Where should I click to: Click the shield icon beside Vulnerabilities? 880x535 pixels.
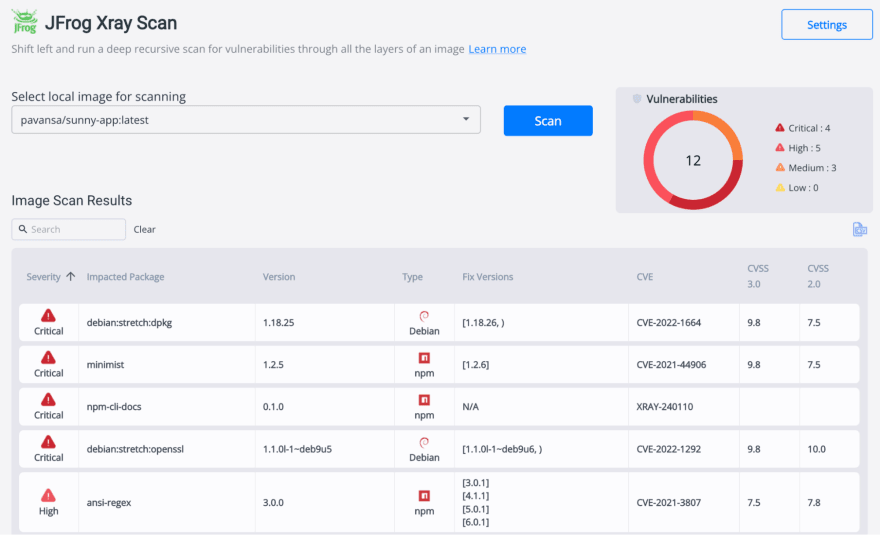pyautogui.click(x=636, y=99)
